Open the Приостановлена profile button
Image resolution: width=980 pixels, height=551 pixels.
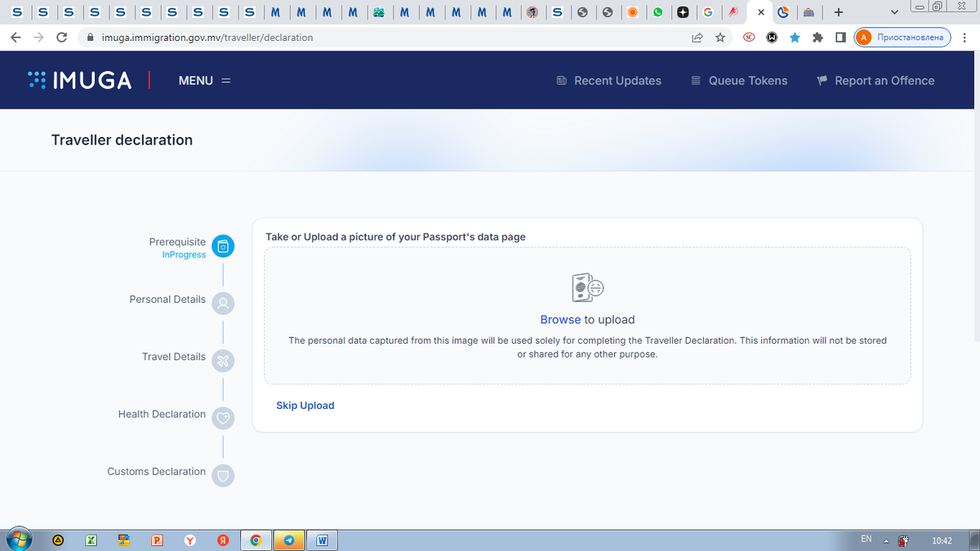[x=902, y=38]
